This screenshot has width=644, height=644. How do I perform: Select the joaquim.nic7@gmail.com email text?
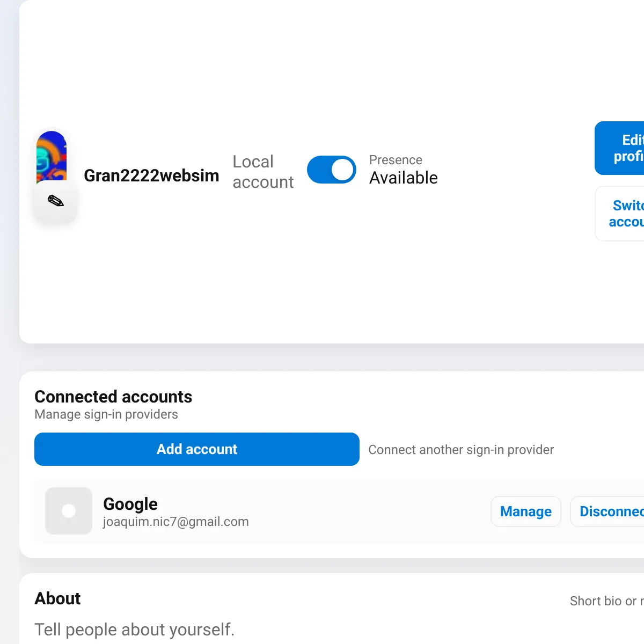pos(176,522)
